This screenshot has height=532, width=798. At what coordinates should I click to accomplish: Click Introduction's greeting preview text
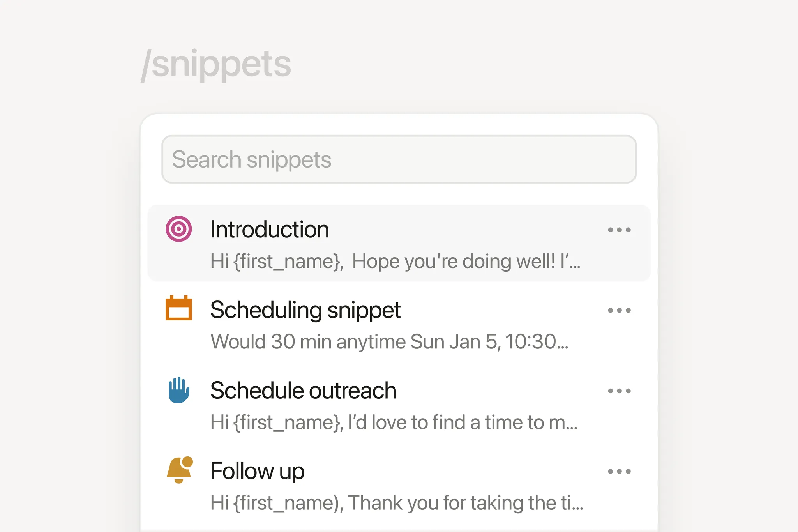coord(395,262)
